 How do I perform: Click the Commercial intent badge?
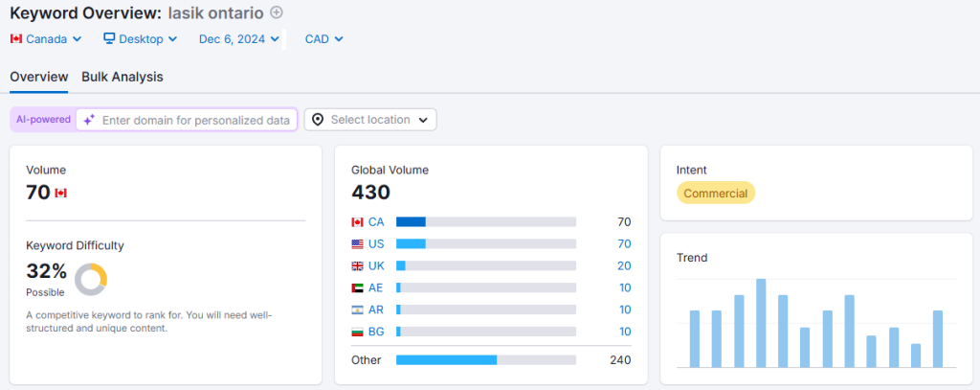pyautogui.click(x=715, y=193)
